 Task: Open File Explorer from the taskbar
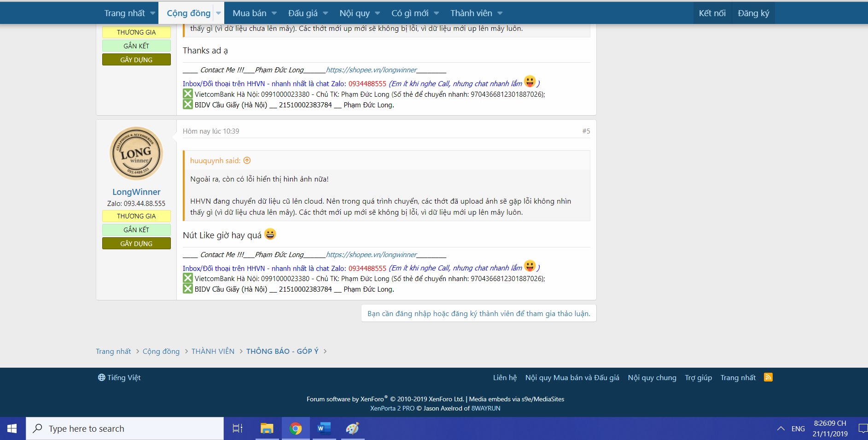tap(267, 428)
